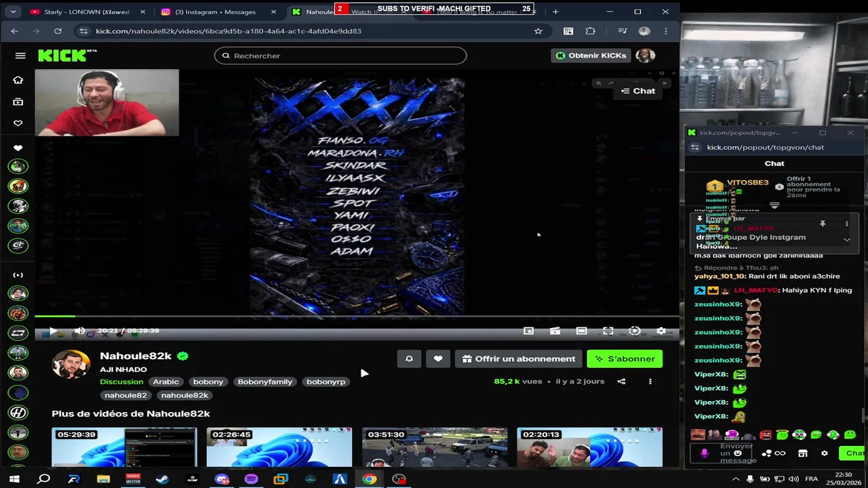Focus the Rechercher search field

[x=340, y=56]
